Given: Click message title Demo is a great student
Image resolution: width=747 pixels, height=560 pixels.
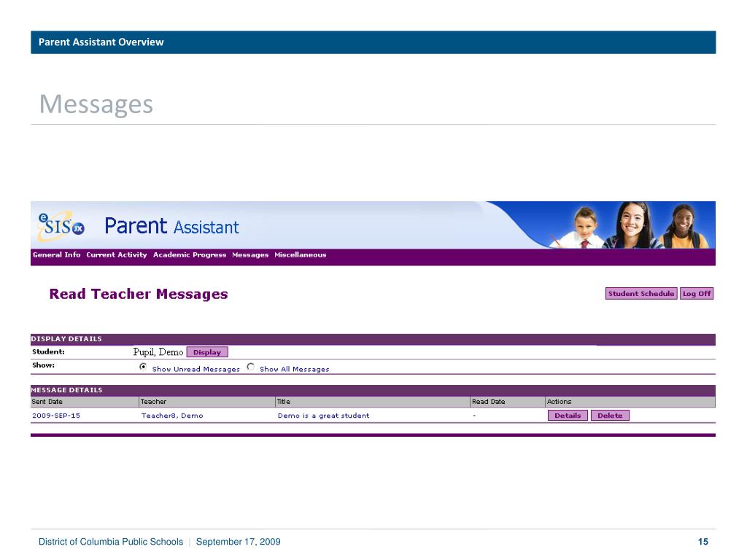Looking at the screenshot, I should tap(323, 416).
